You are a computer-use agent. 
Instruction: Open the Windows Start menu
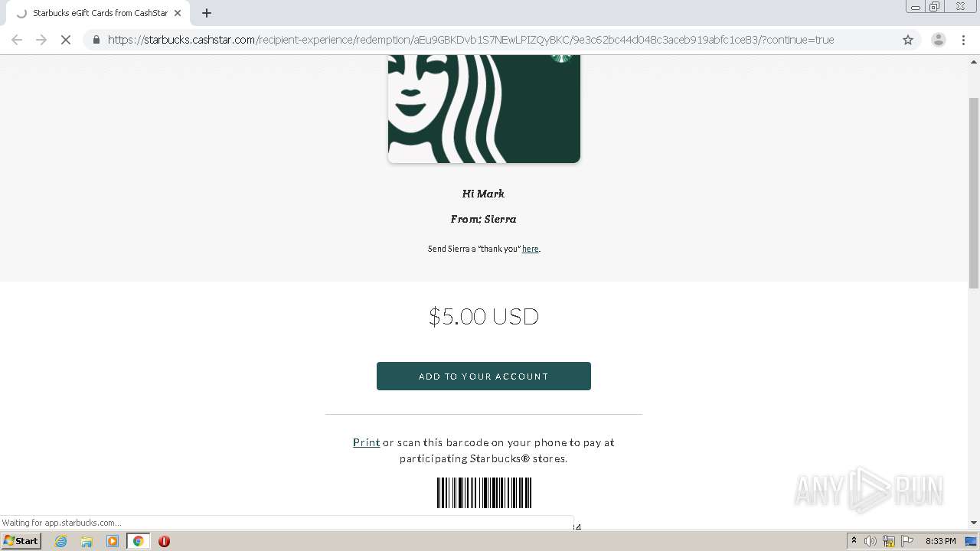pos(21,541)
